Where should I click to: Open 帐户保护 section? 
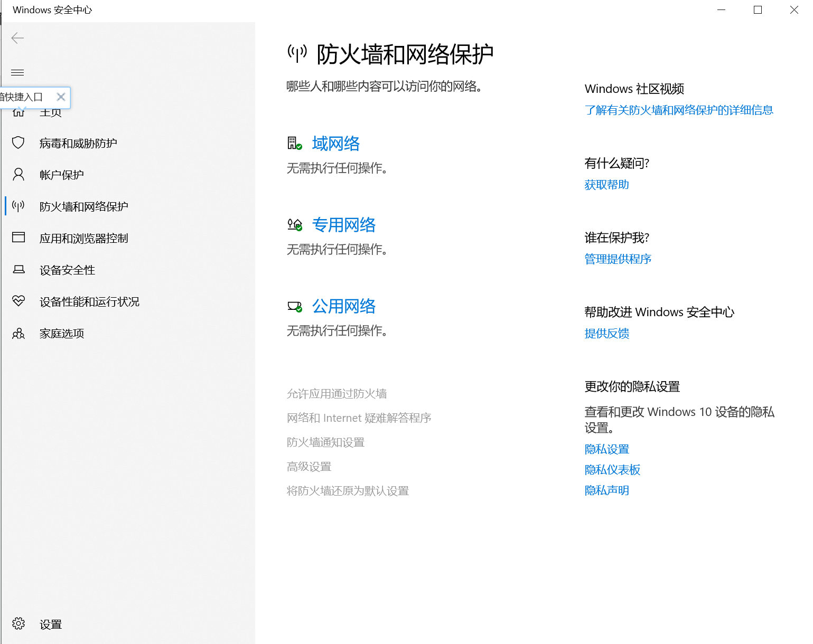62,175
